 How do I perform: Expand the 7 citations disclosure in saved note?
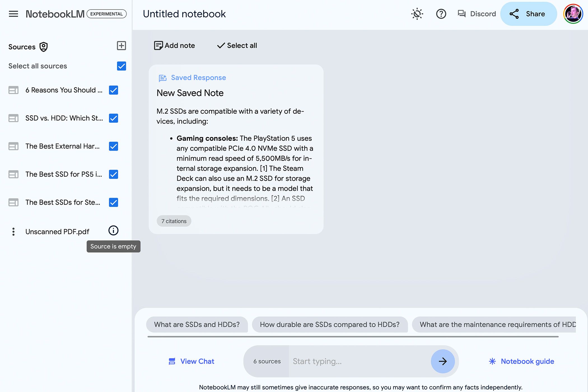[174, 221]
